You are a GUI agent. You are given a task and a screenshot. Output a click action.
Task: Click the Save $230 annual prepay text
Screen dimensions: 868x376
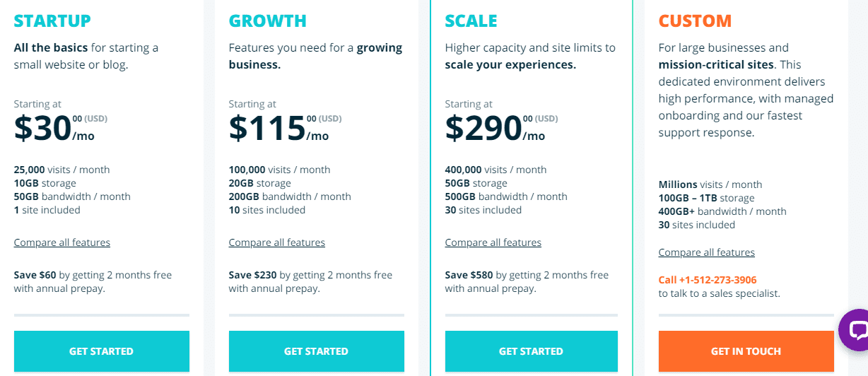[310, 281]
